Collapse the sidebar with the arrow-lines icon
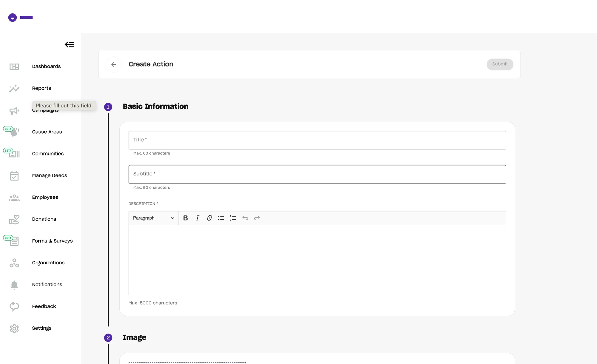The height and width of the screenshot is (364, 597). pos(69,44)
